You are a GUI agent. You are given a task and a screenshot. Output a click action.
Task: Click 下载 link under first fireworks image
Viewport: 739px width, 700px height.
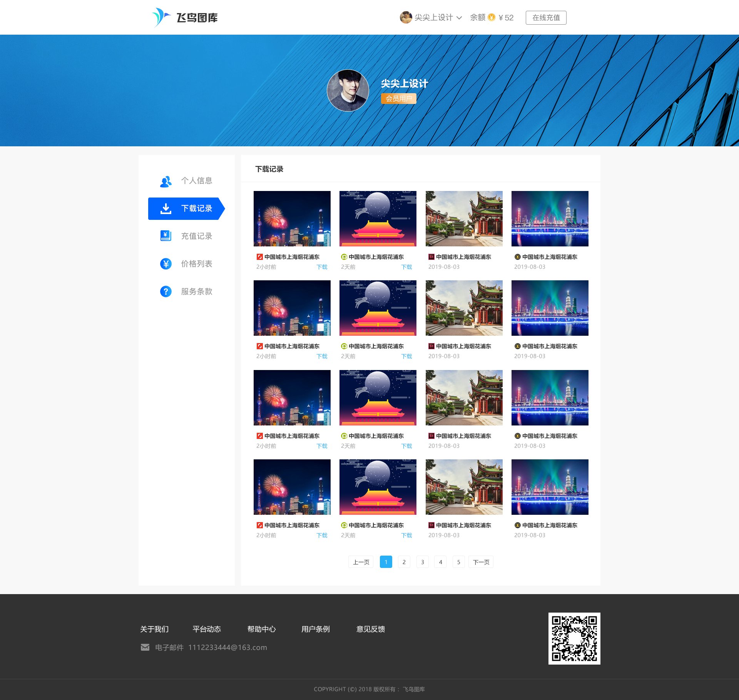[x=322, y=267]
